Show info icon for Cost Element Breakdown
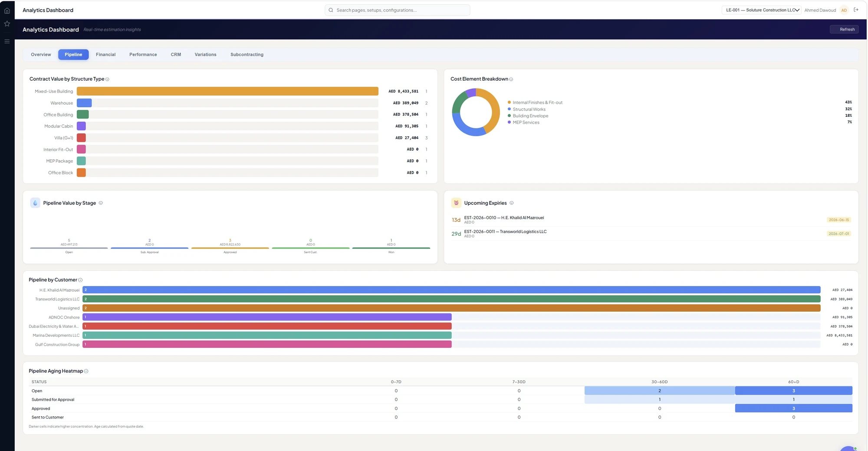The width and height of the screenshot is (868, 451). [511, 79]
